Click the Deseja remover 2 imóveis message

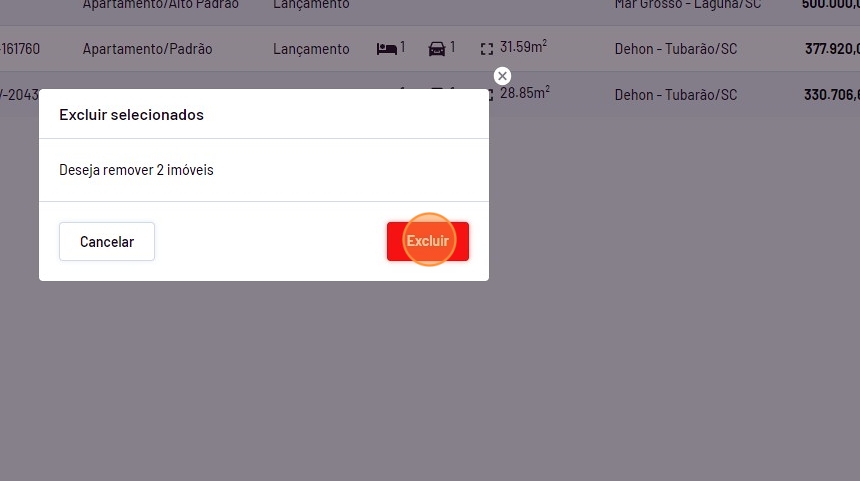pyautogui.click(x=136, y=170)
